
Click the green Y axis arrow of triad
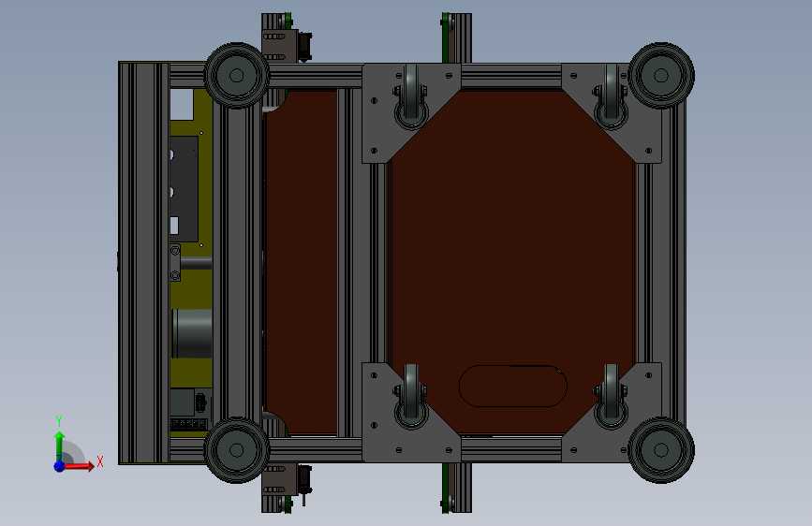pos(59,445)
